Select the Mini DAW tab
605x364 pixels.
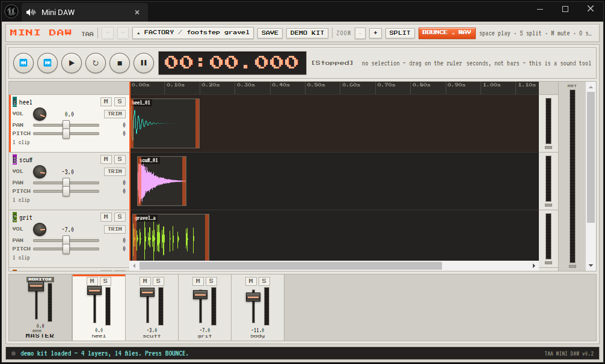[85, 13]
